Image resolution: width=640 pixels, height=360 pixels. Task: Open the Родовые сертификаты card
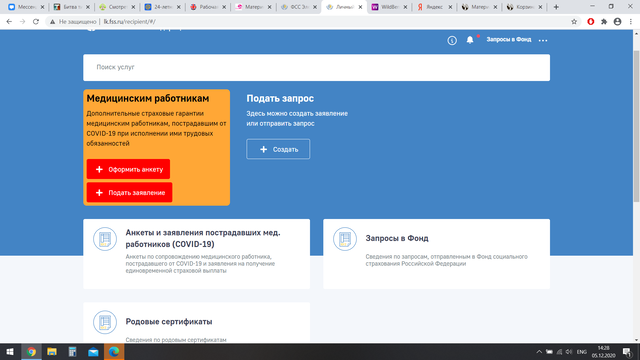[x=196, y=322]
